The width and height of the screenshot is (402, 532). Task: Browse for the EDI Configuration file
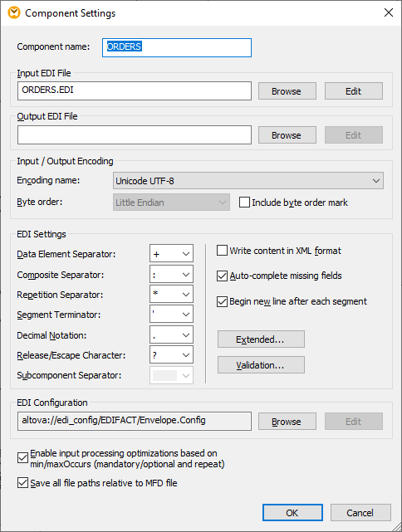(287, 422)
